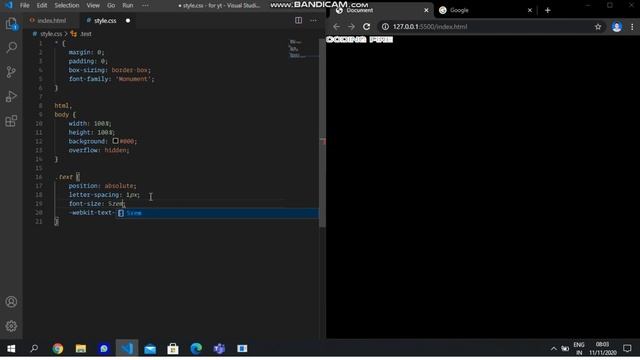View site information icon in address bar

tap(385, 27)
